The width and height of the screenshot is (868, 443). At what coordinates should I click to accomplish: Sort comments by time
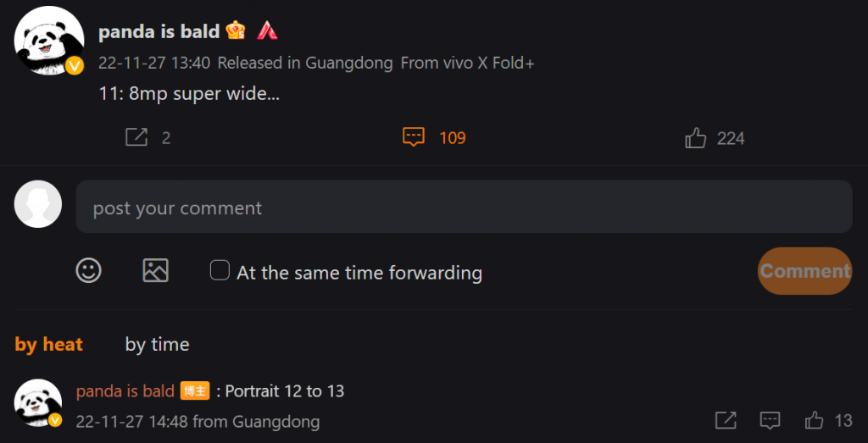point(157,345)
